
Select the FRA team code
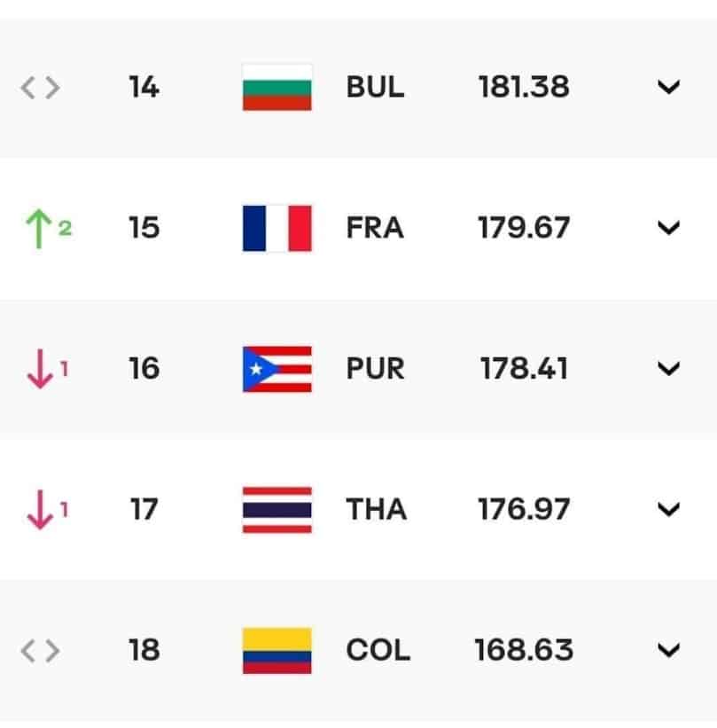(x=375, y=228)
